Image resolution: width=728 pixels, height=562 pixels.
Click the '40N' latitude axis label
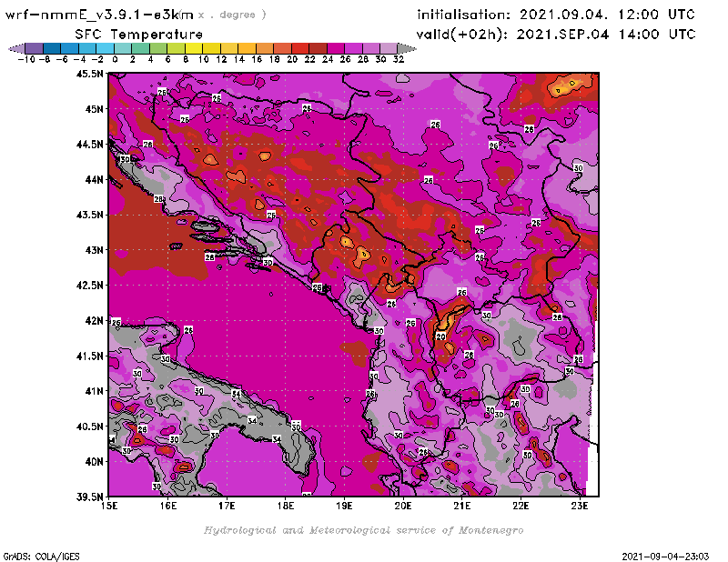click(x=94, y=462)
